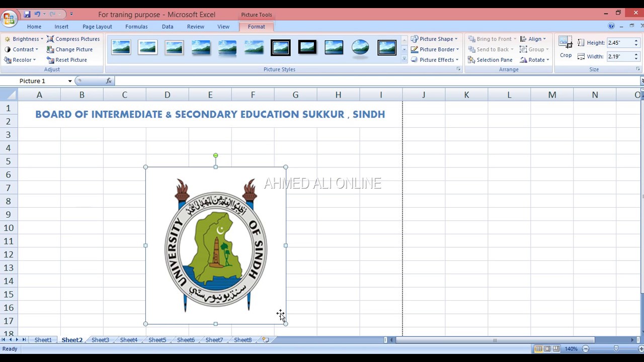
Task: Open the Contrast dropdown
Action: [x=21, y=49]
